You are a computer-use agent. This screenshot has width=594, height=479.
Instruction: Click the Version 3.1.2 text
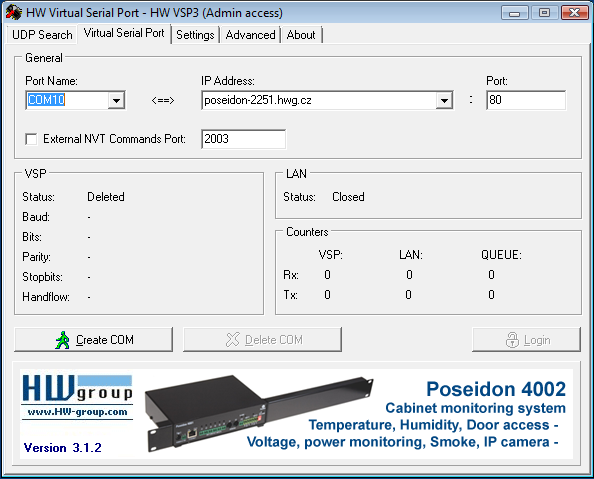tap(63, 448)
